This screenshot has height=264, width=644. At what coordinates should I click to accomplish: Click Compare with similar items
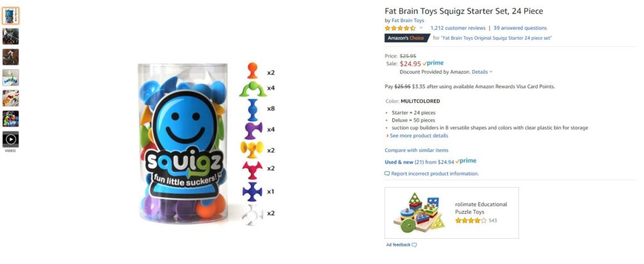[x=416, y=150]
